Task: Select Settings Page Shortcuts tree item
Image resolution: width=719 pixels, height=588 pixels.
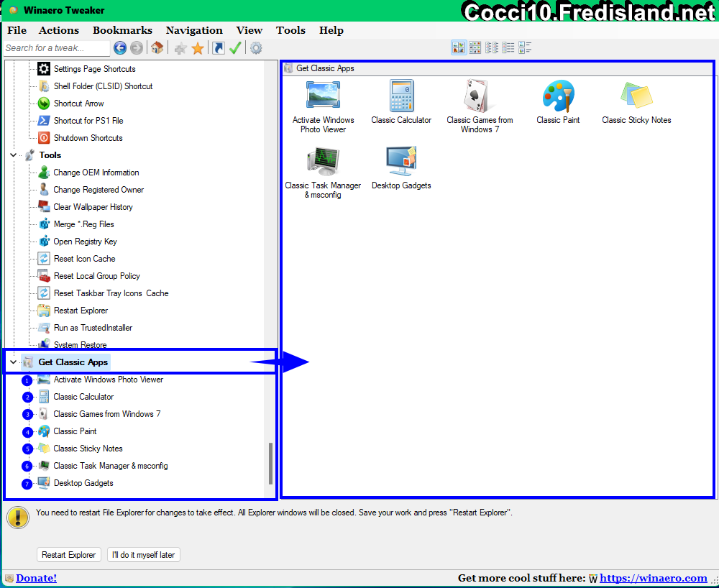Action: (x=94, y=69)
